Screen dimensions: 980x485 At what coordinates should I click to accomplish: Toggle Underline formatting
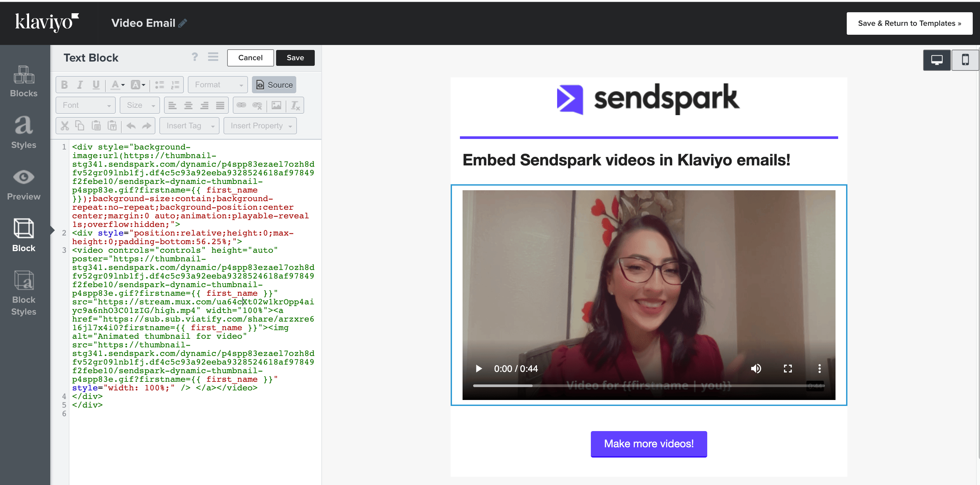click(x=96, y=85)
